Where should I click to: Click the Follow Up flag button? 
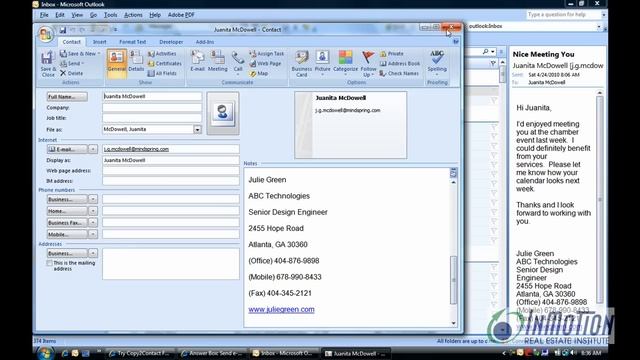[x=368, y=64]
